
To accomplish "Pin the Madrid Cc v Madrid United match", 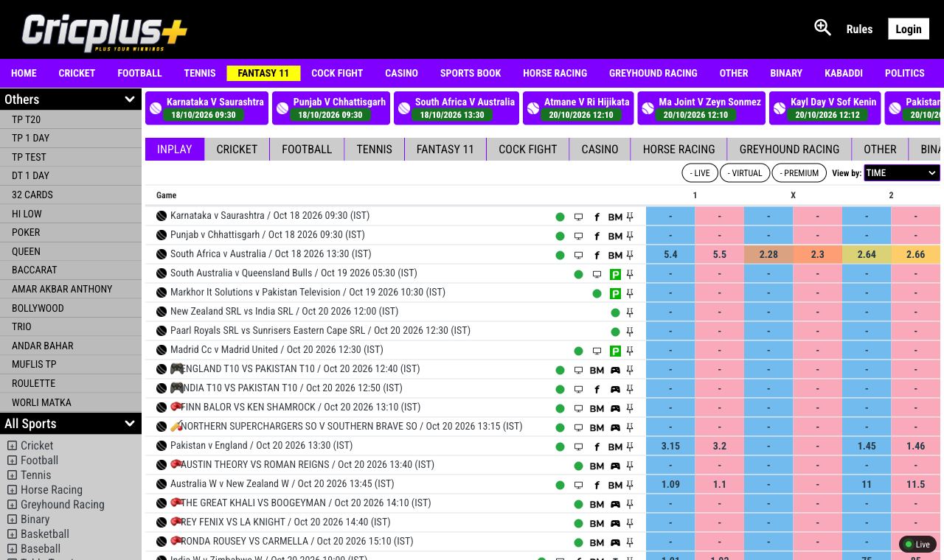I will [x=630, y=351].
